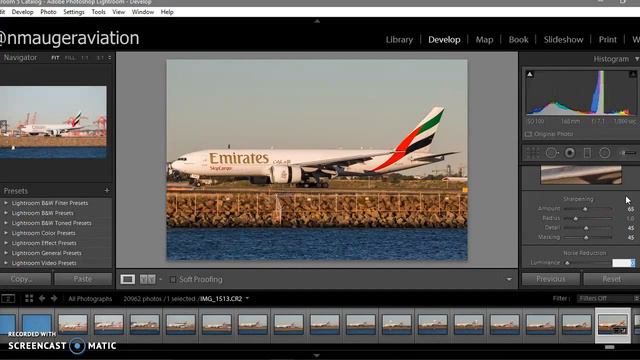This screenshot has height=360, width=640.
Task: Open the Navigator zoom ratio dropdown arrows
Action: [109, 58]
